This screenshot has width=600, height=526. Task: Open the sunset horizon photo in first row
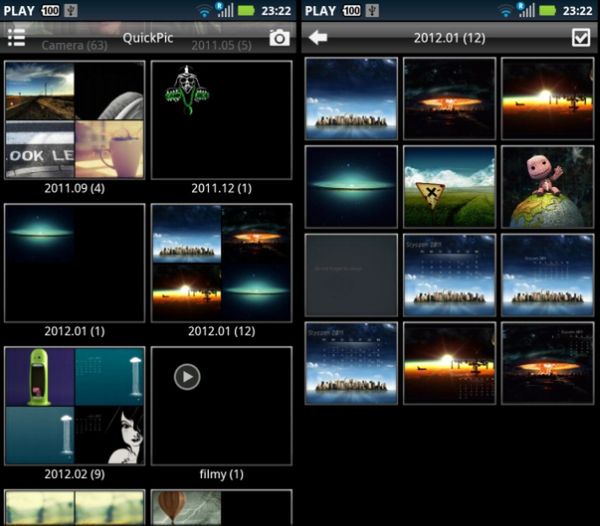pyautogui.click(x=548, y=99)
